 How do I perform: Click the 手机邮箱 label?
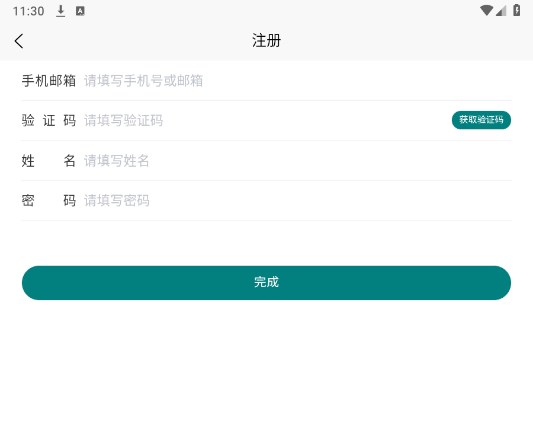49,81
